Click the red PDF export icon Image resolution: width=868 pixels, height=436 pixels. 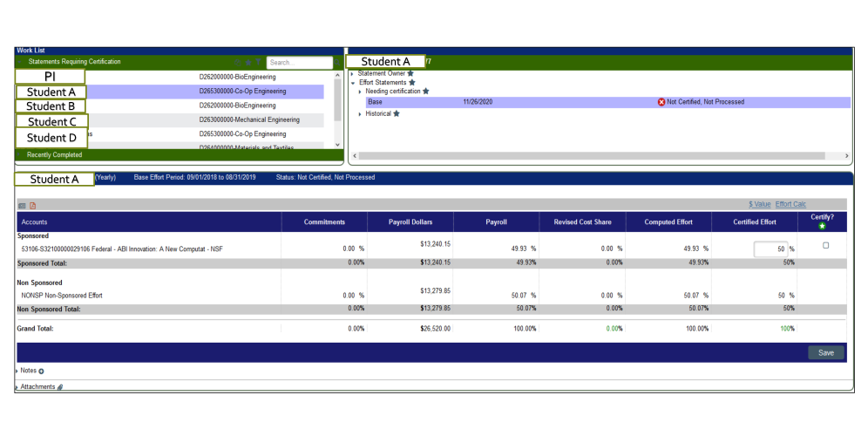(32, 206)
